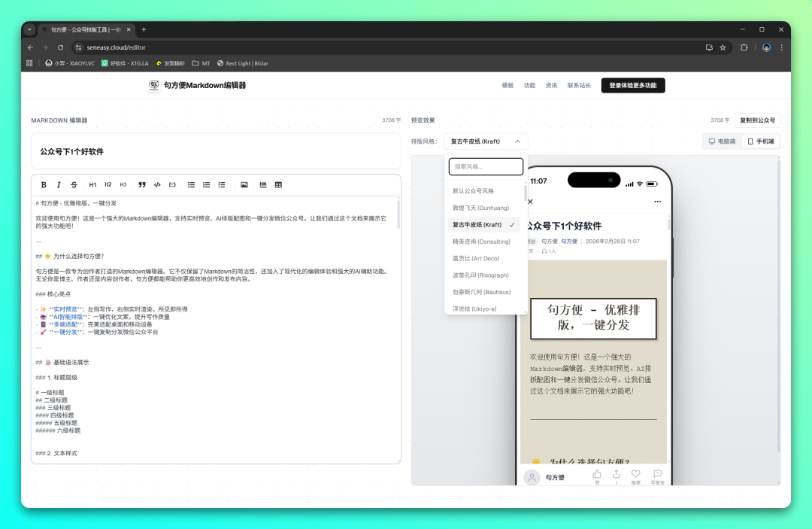Insert a numbered list

click(x=206, y=185)
